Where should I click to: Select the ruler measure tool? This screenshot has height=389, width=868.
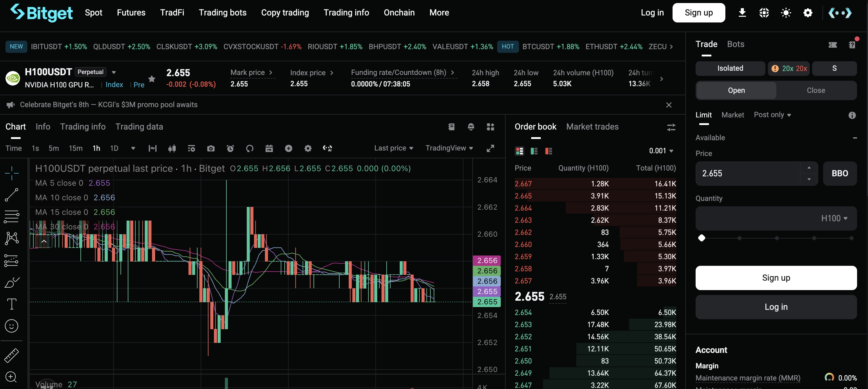(12, 355)
